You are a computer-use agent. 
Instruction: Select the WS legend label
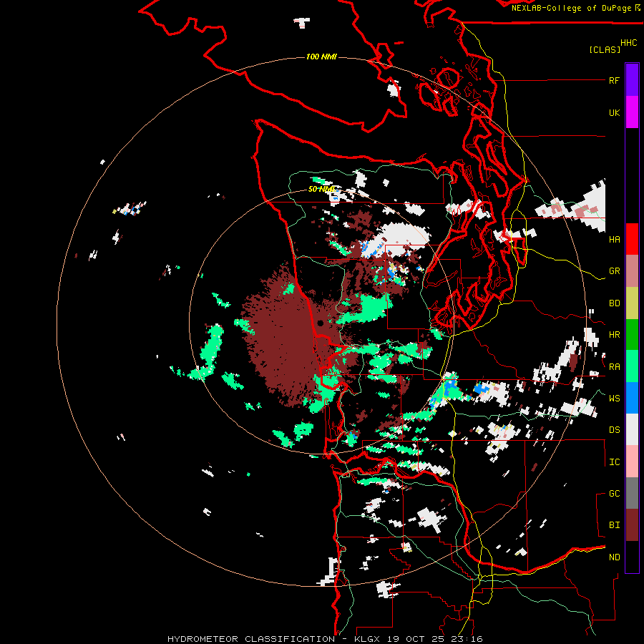pyautogui.click(x=614, y=399)
